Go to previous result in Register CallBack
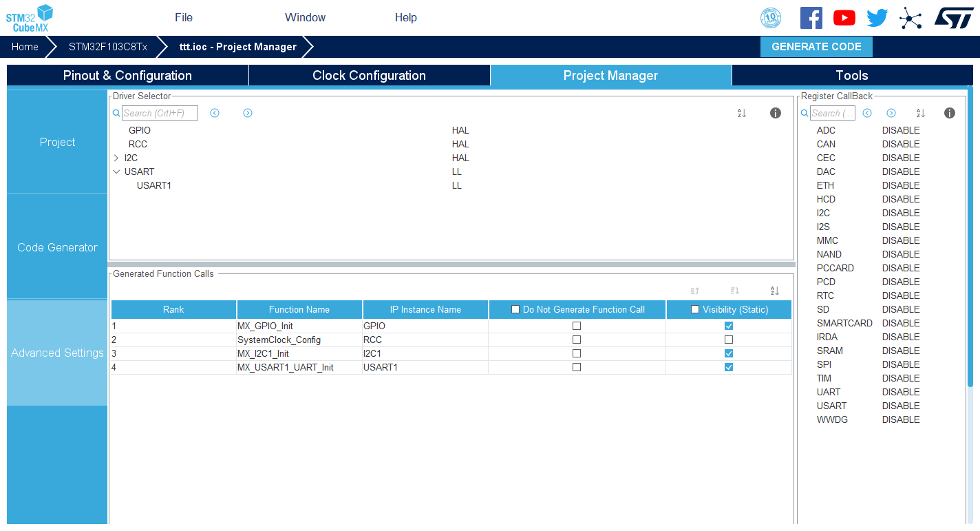 point(867,113)
